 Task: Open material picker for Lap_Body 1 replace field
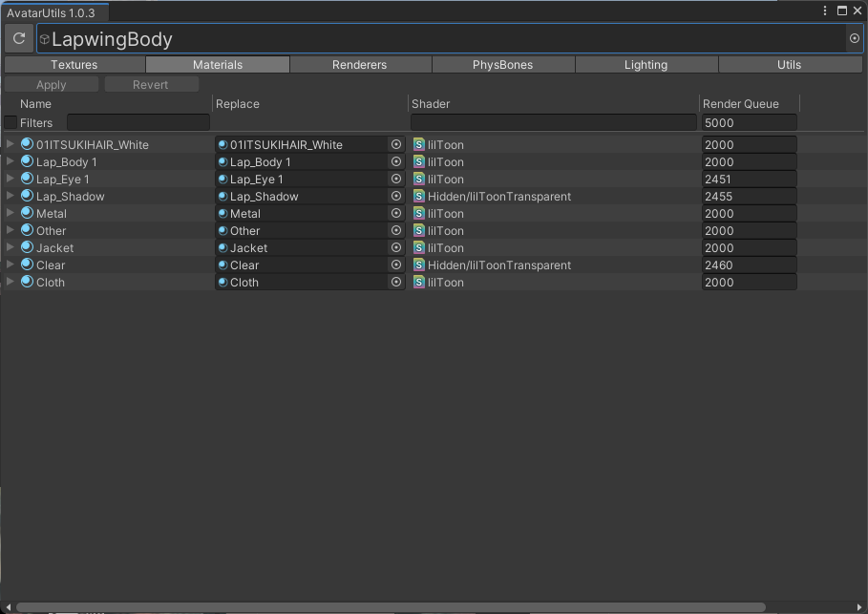[x=396, y=162]
